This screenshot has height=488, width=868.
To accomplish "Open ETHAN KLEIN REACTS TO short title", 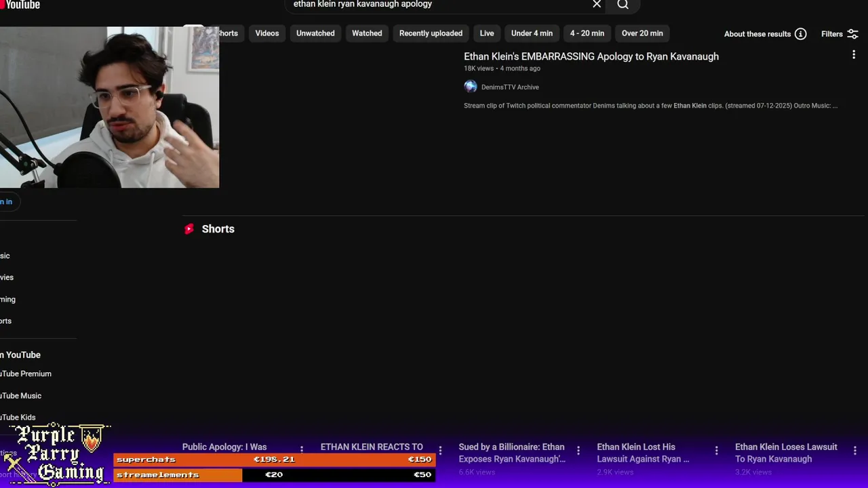I will pyautogui.click(x=372, y=447).
